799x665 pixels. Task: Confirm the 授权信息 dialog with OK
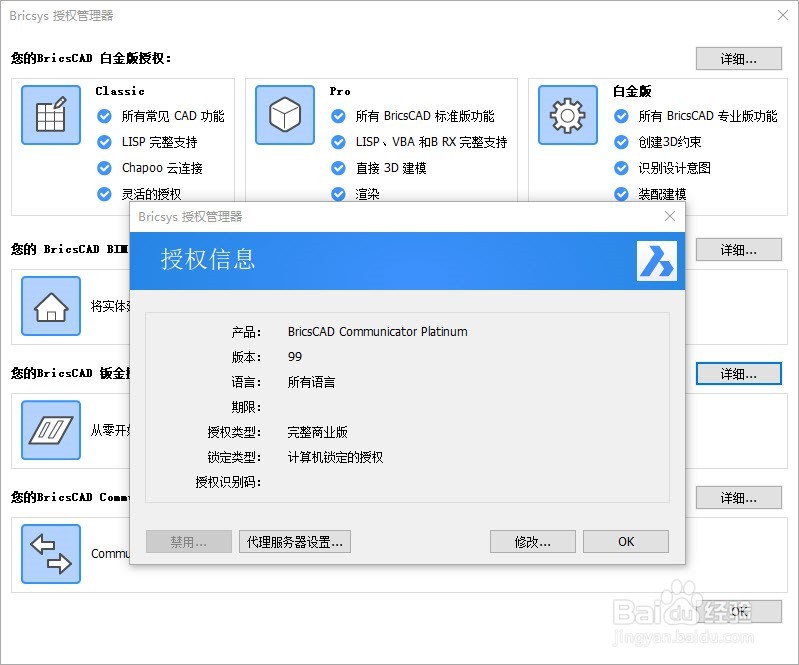626,542
